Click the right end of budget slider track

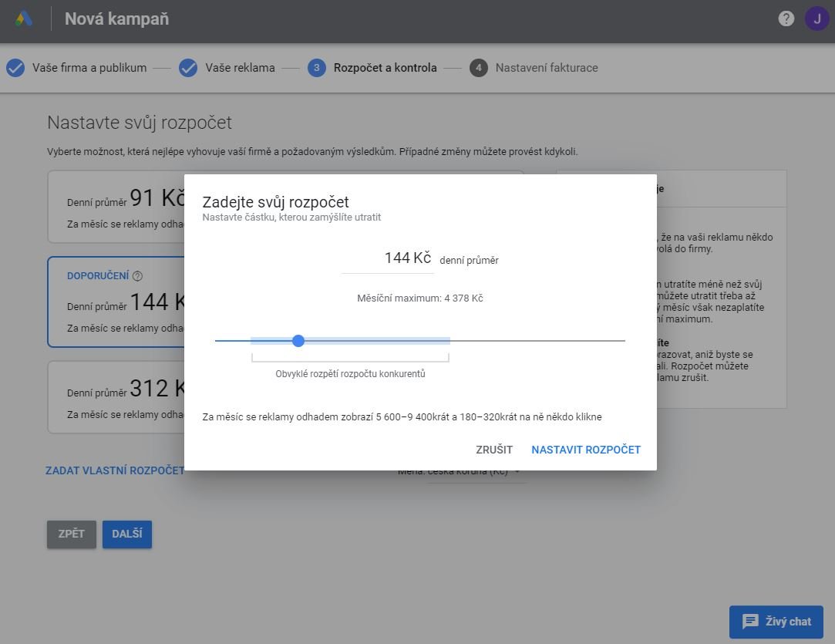(x=623, y=341)
